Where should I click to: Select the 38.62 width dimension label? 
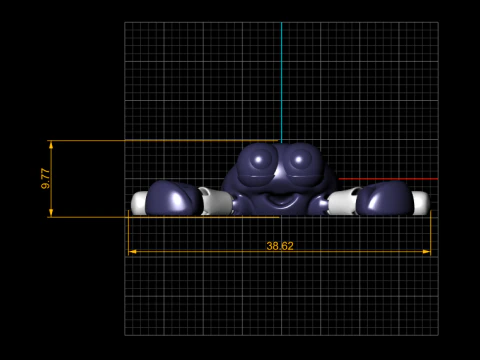[x=280, y=246]
